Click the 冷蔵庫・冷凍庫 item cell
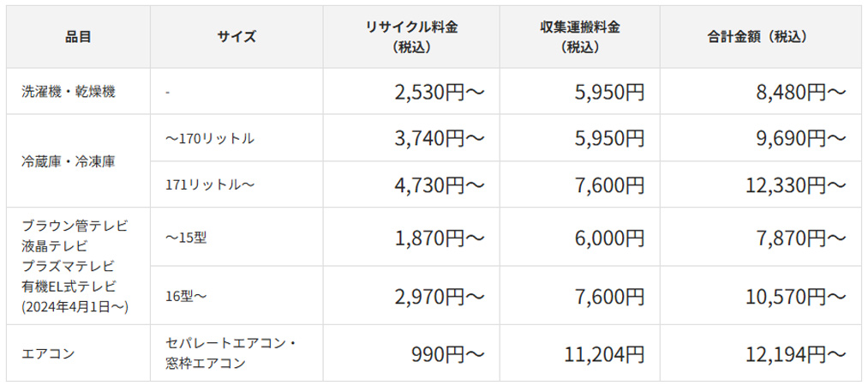 (x=69, y=161)
